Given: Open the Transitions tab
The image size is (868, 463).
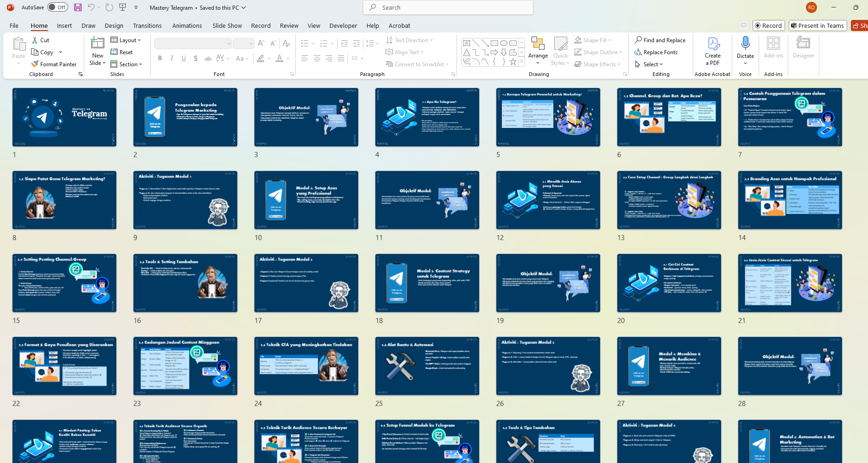Looking at the screenshot, I should [x=147, y=25].
